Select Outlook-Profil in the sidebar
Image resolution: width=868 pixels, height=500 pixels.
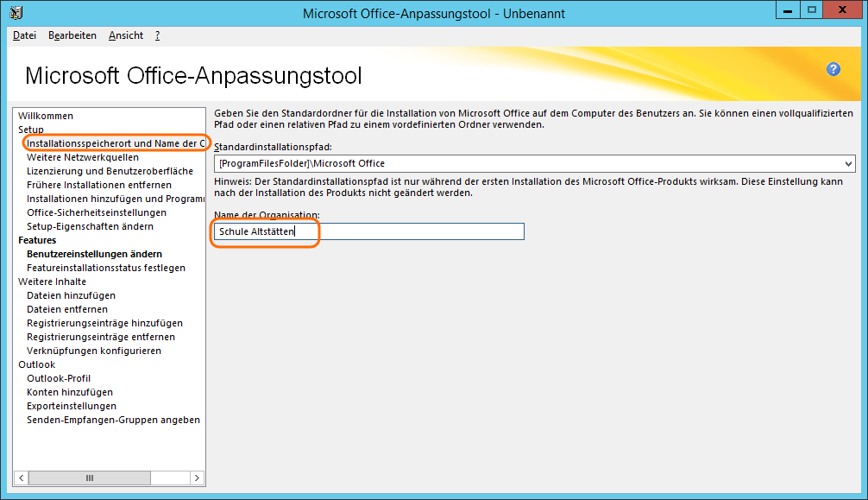(x=59, y=378)
